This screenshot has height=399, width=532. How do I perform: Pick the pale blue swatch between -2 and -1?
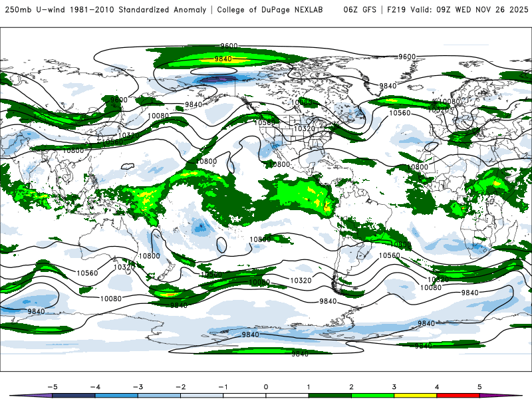[x=202, y=396]
